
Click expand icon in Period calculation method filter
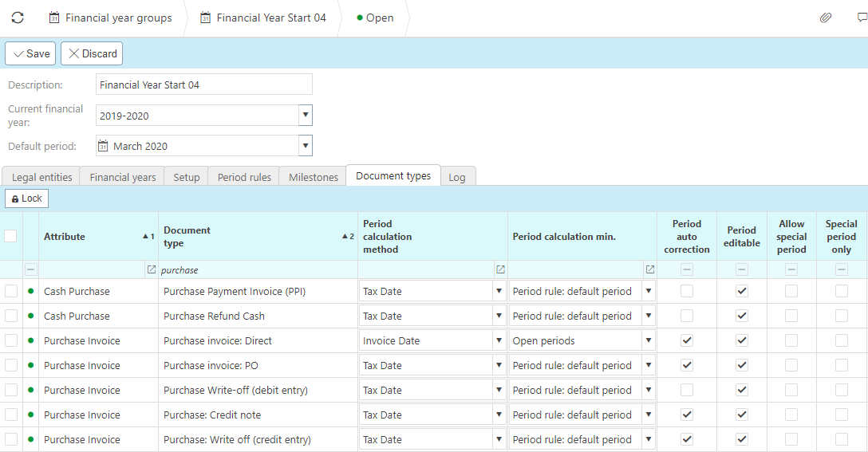(x=500, y=270)
